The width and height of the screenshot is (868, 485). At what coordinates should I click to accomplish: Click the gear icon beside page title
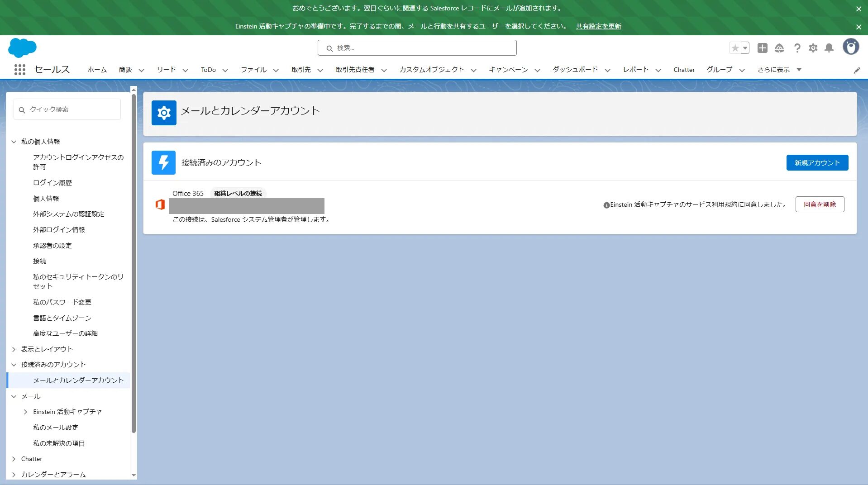[164, 113]
